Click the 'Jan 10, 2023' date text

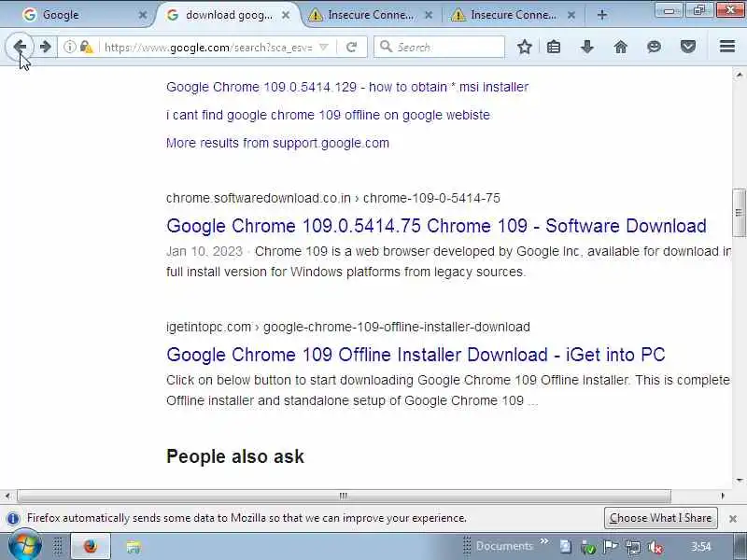204,251
